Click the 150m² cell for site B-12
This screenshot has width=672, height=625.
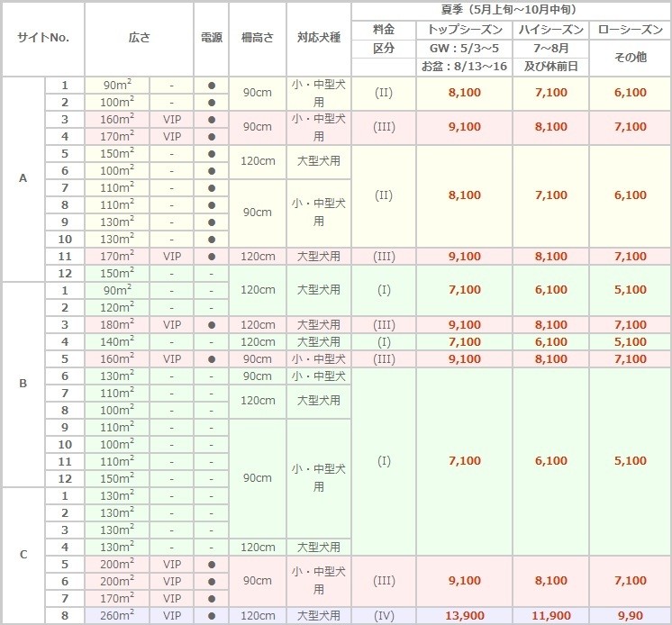coord(117,478)
